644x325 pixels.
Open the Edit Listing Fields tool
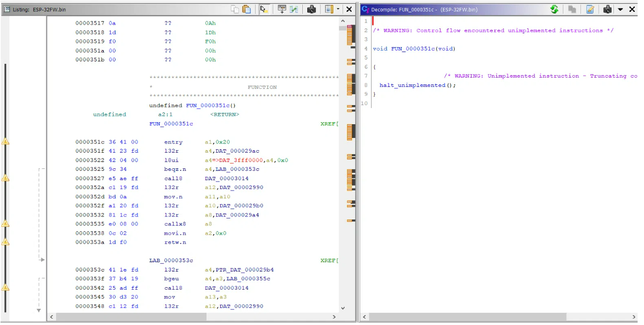tap(282, 9)
